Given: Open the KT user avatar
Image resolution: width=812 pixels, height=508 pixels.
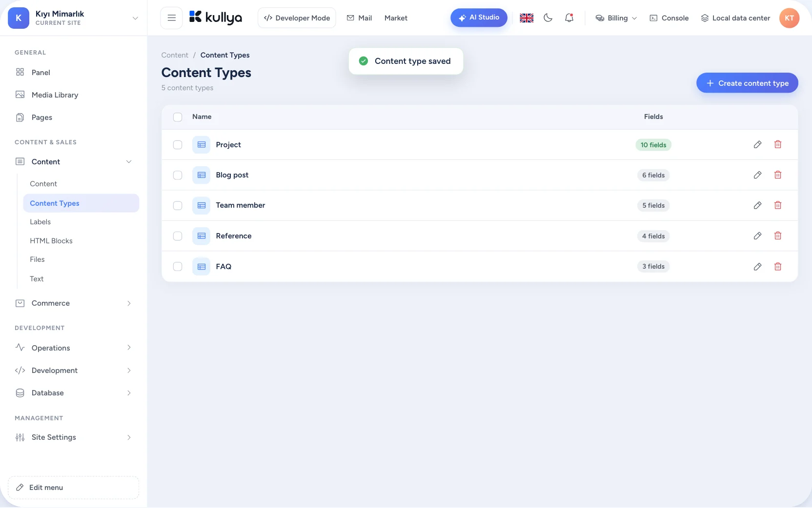Looking at the screenshot, I should pyautogui.click(x=789, y=18).
